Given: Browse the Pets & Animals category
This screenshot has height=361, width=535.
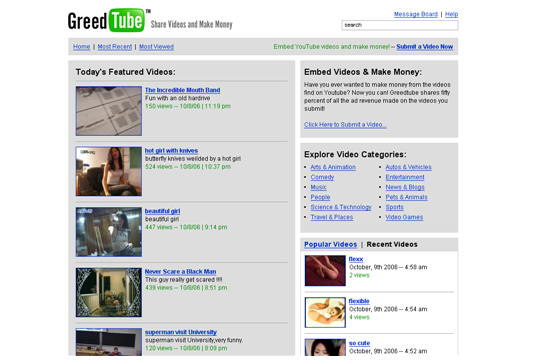Looking at the screenshot, I should point(406,197).
